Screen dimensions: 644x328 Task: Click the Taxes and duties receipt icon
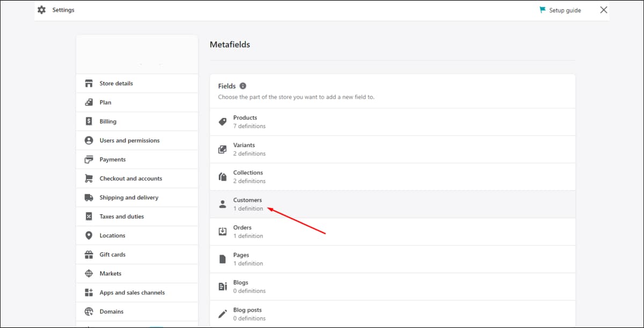89,217
